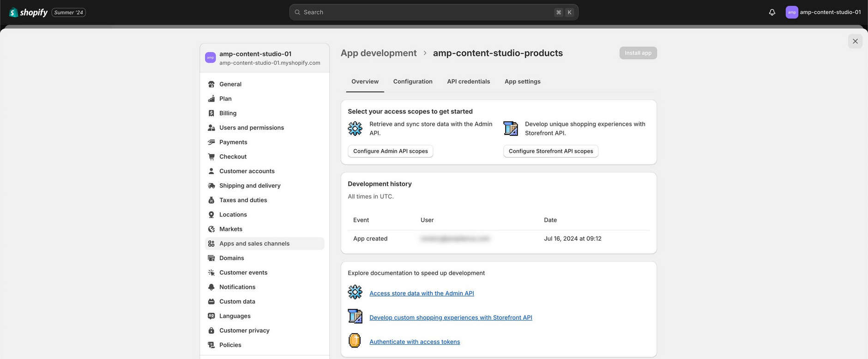The height and width of the screenshot is (359, 868).
Task: Click the Policies icon
Action: tap(211, 345)
